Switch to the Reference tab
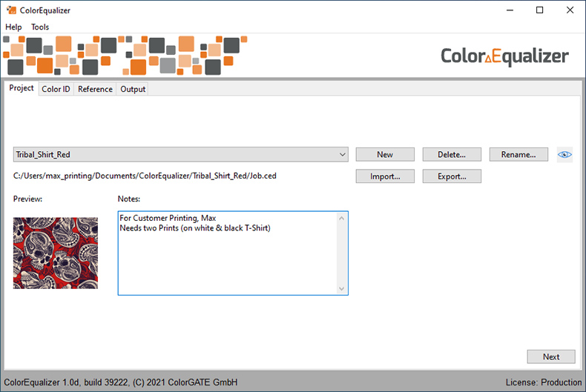This screenshot has height=392, width=586. [x=95, y=89]
